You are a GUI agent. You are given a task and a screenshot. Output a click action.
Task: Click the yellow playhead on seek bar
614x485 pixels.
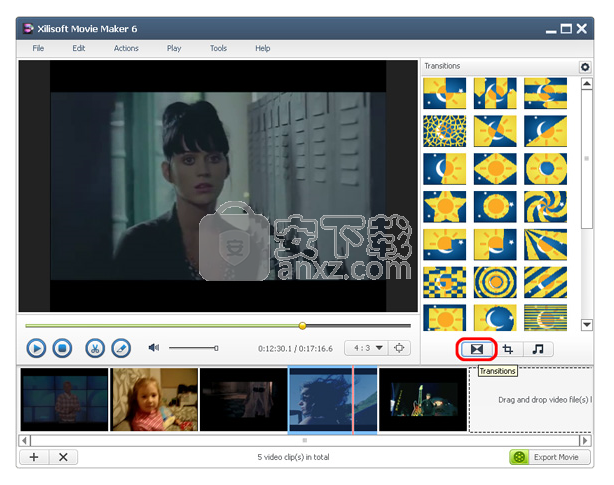pos(302,326)
